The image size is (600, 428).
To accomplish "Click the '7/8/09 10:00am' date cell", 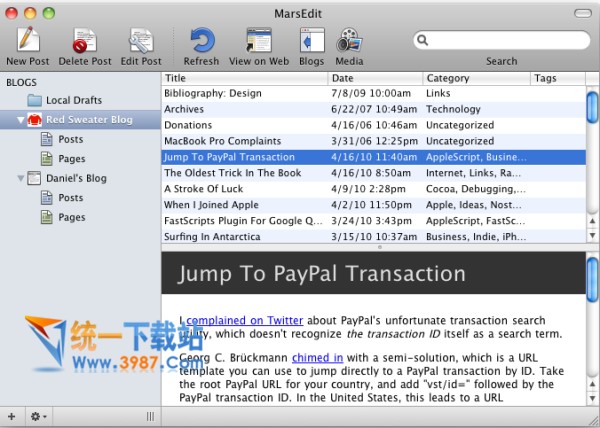I will coord(371,93).
